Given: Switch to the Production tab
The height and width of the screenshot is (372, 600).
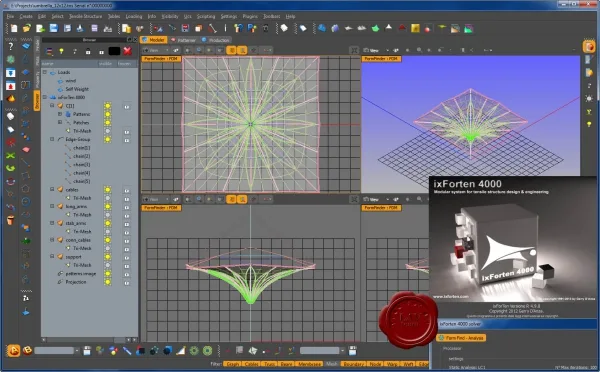Looking at the screenshot, I should (215, 40).
